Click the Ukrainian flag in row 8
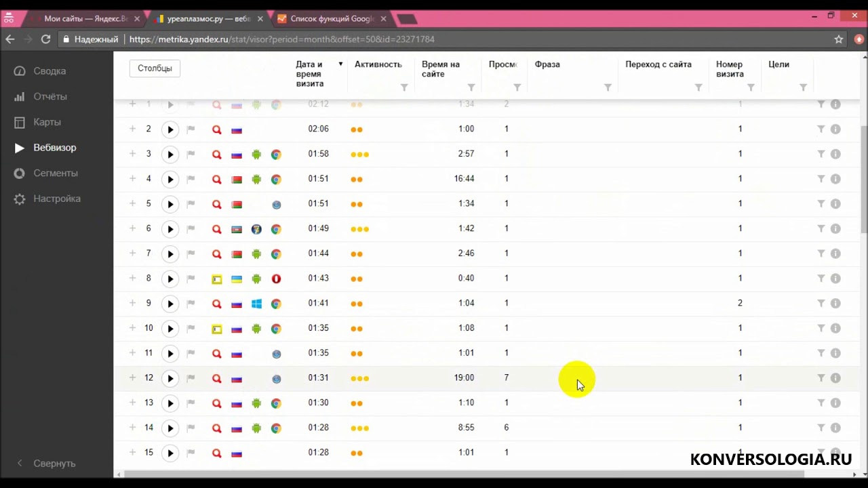868x488 pixels. point(237,279)
